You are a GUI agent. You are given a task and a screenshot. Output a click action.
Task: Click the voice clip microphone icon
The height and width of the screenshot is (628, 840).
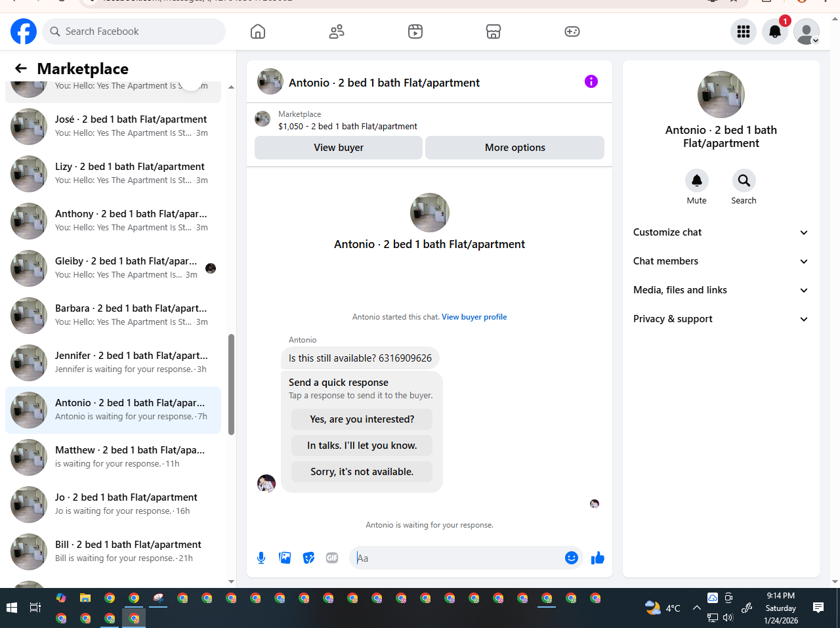pyautogui.click(x=261, y=558)
